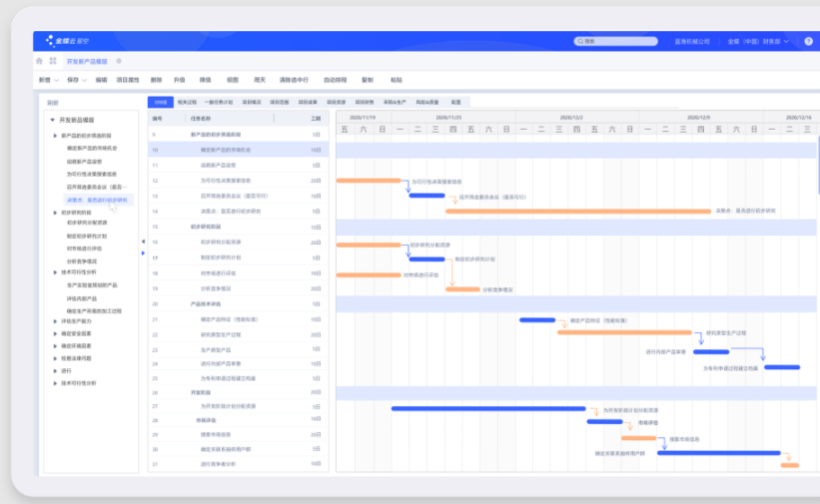This screenshot has width=820, height=504.
Task: Click orange Gantt bar labeled 决策点：是否进行初步研究
Action: click(x=578, y=212)
